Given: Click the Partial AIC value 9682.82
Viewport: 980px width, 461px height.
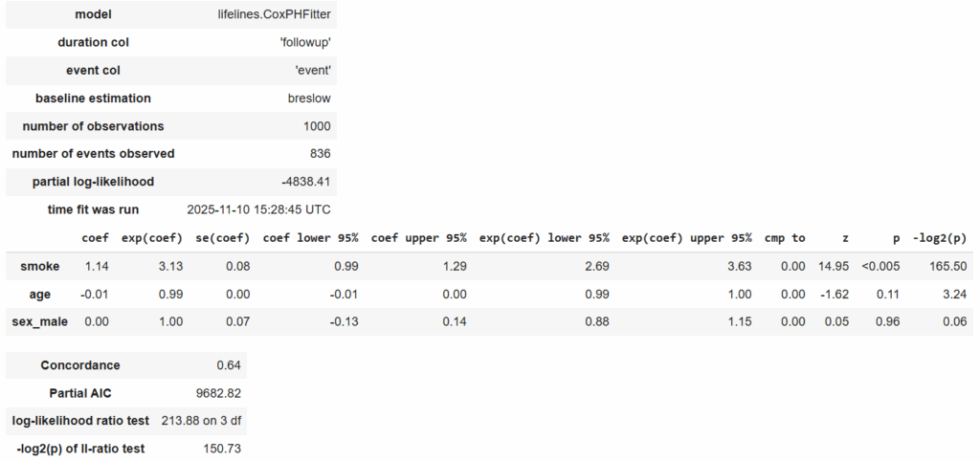Looking at the screenshot, I should click(219, 393).
